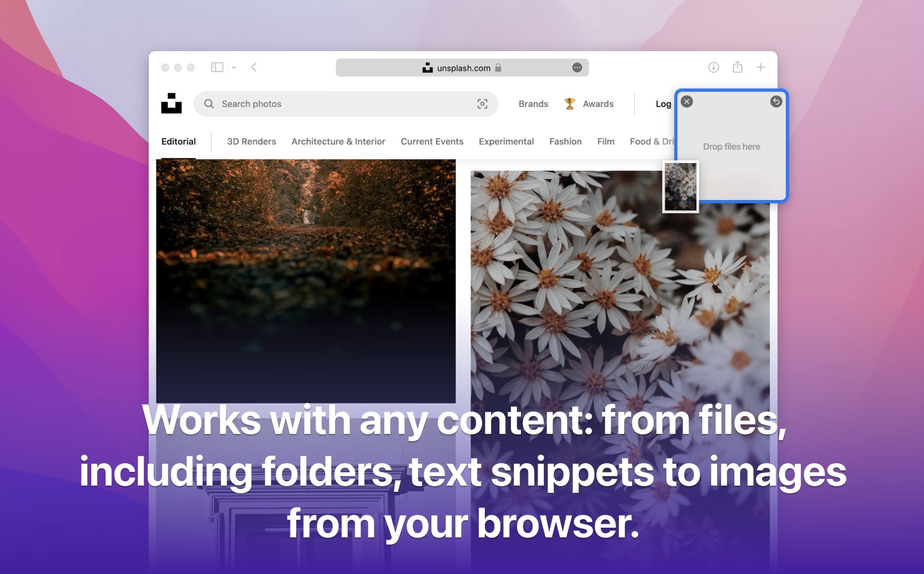This screenshot has width=924, height=574.
Task: Switch to 3D Renders category
Action: tap(251, 142)
